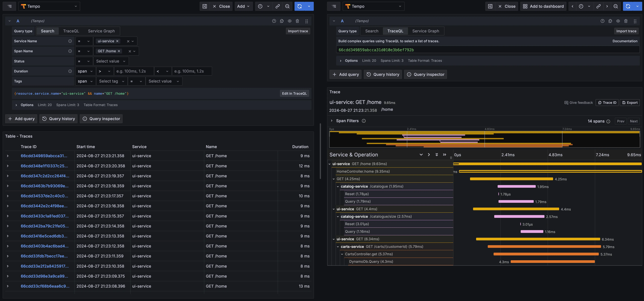The height and width of the screenshot is (301, 644).
Task: Open trace 66cdd348e1f10337c25 link
Action: 44,166
